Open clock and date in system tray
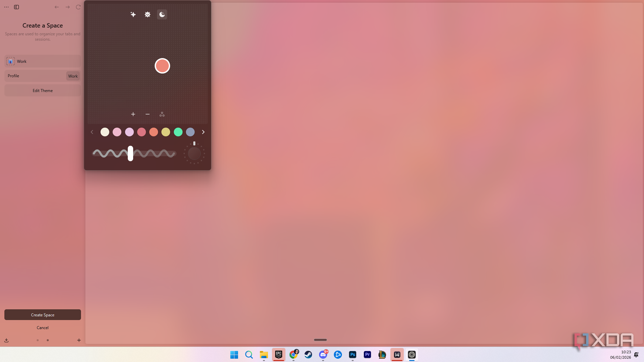This screenshot has width=644, height=362. coord(620,355)
